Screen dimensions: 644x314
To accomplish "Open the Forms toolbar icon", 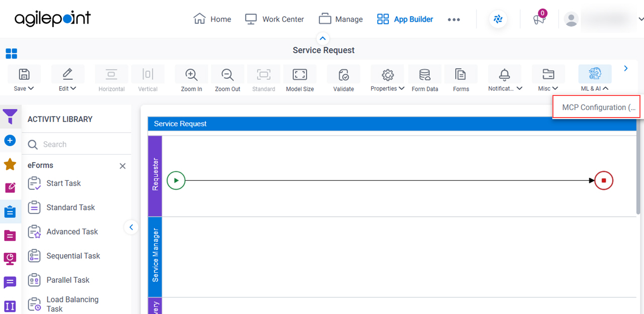I will pos(461,74).
